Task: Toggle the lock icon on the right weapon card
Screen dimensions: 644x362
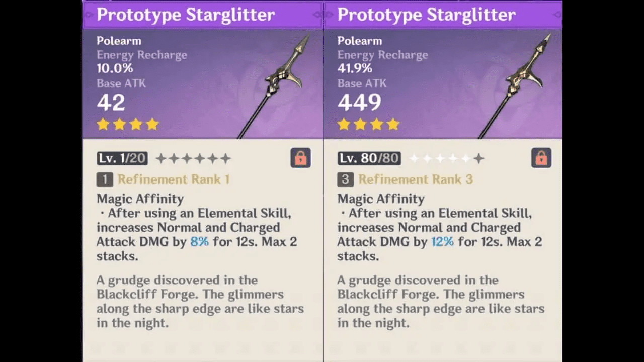Action: pyautogui.click(x=541, y=158)
